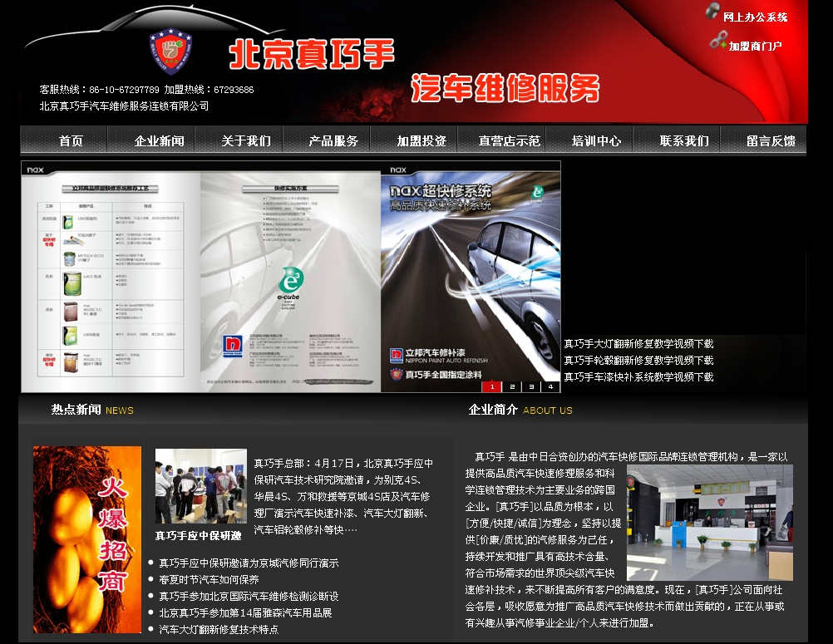Click the 汽车维修服务 header slogan
The width and height of the screenshot is (833, 644).
(x=505, y=87)
